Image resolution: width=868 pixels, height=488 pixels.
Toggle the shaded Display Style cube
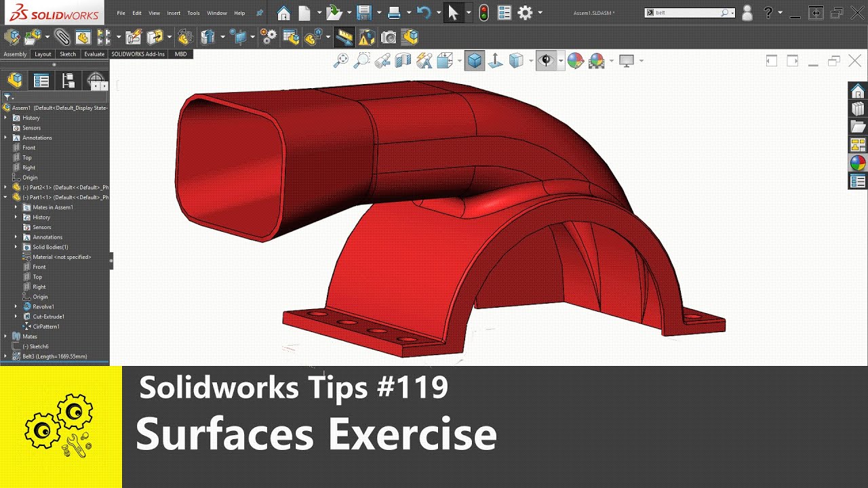pos(475,61)
